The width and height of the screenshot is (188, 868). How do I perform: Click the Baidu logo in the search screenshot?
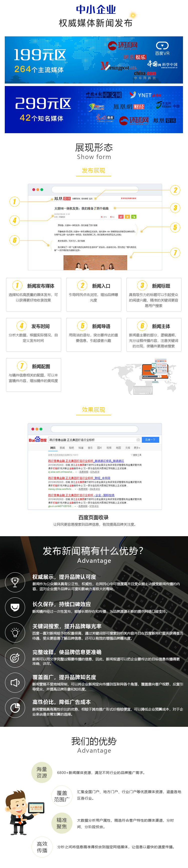37,439
